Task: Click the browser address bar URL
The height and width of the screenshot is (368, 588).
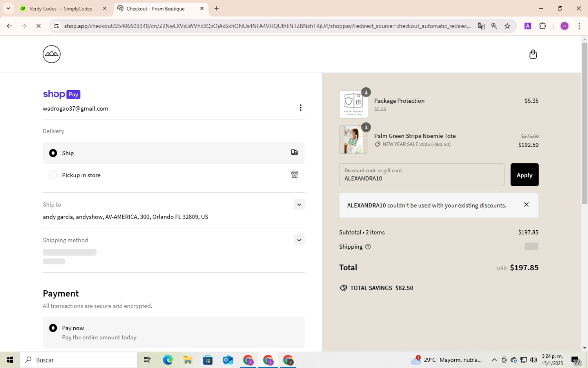Action: [267, 26]
